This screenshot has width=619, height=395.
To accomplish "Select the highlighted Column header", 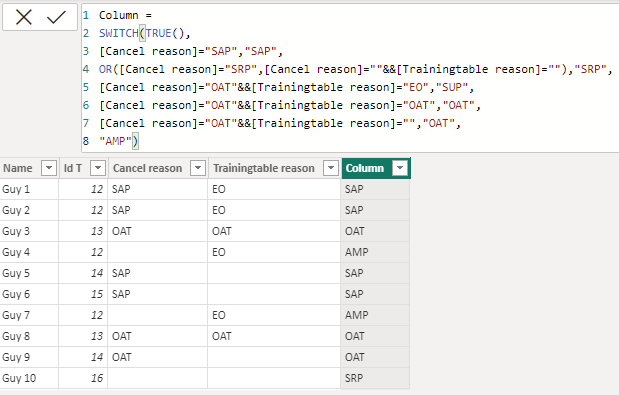I will [365, 168].
